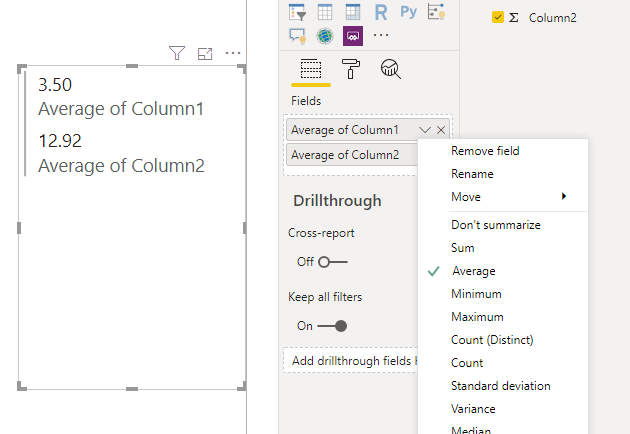This screenshot has width=630, height=434.
Task: Select the Slicer visual icon
Action: 297,12
